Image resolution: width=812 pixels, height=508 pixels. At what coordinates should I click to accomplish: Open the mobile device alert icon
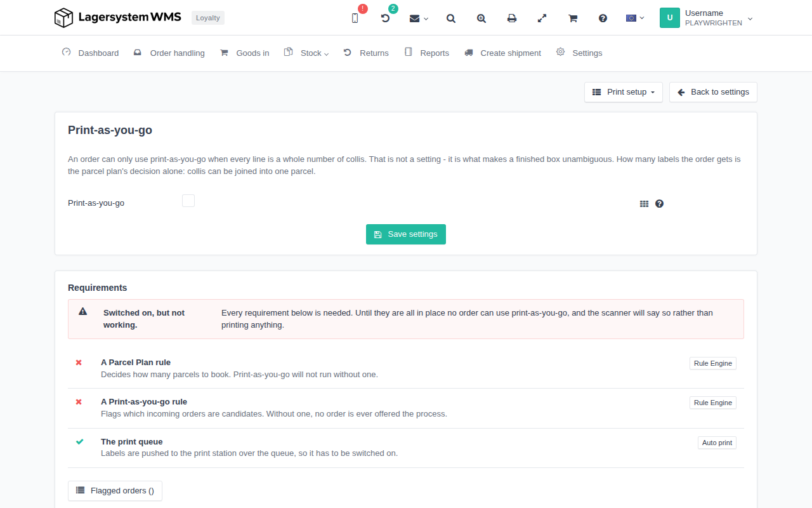coord(355,18)
